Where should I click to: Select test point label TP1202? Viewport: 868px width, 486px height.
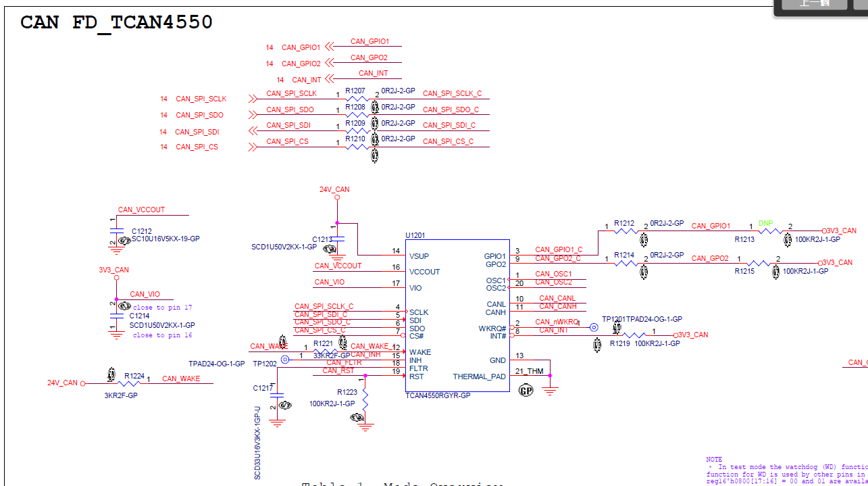[x=265, y=364]
